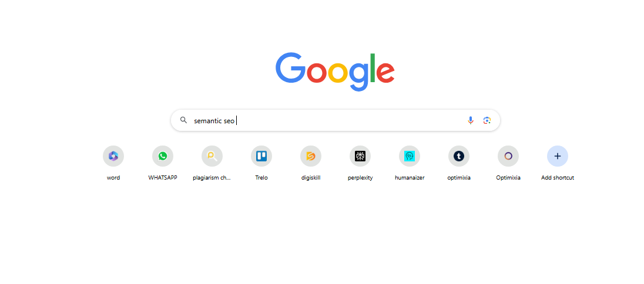Click the microphone voice search icon
The width and height of the screenshot is (644, 284).
471,120
